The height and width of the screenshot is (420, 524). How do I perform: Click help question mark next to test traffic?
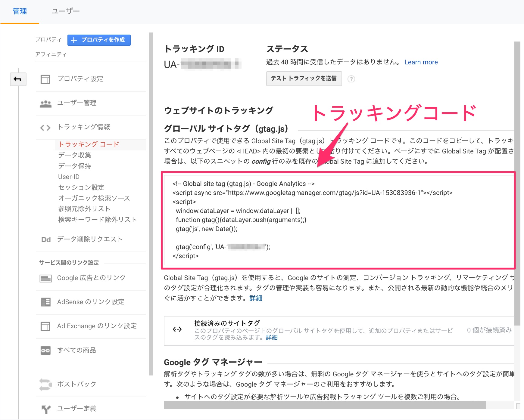351,79
